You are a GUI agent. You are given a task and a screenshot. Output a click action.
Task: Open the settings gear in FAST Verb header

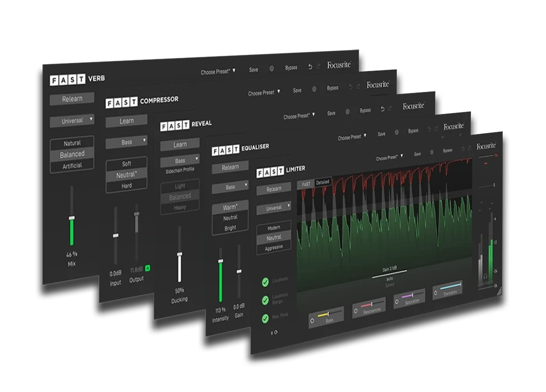pos(272,69)
